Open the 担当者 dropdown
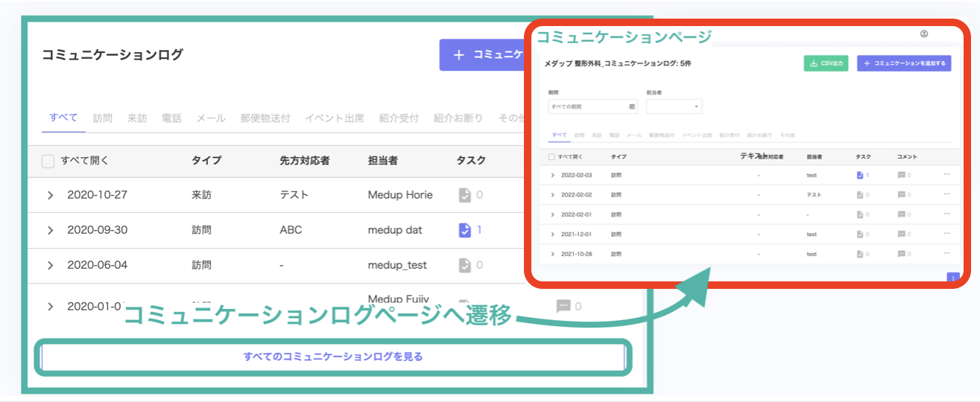 pos(674,107)
